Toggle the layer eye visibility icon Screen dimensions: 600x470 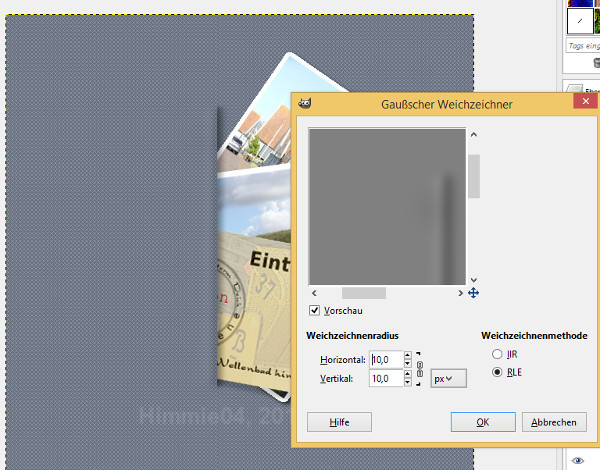coord(578,460)
